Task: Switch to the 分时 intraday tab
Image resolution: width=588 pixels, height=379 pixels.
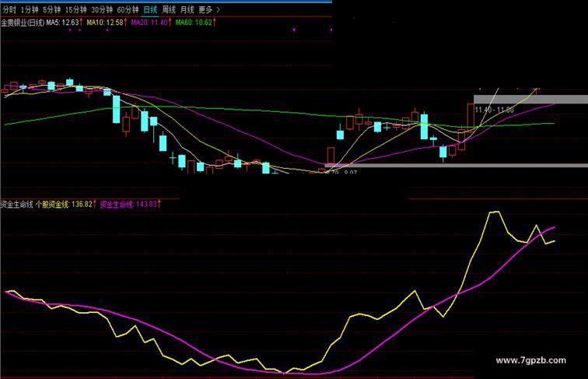Action: [x=9, y=10]
